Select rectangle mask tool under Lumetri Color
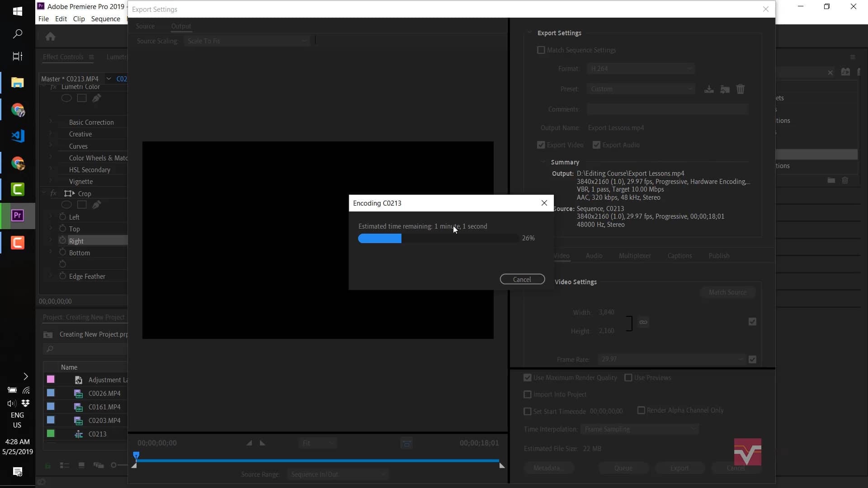 click(82, 98)
